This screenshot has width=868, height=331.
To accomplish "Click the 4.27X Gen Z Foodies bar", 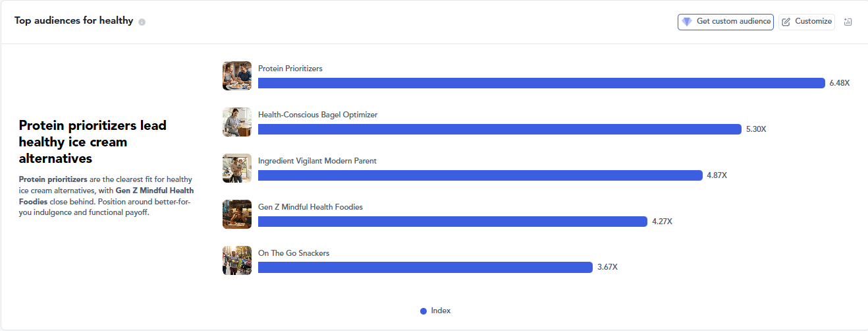I will (452, 222).
